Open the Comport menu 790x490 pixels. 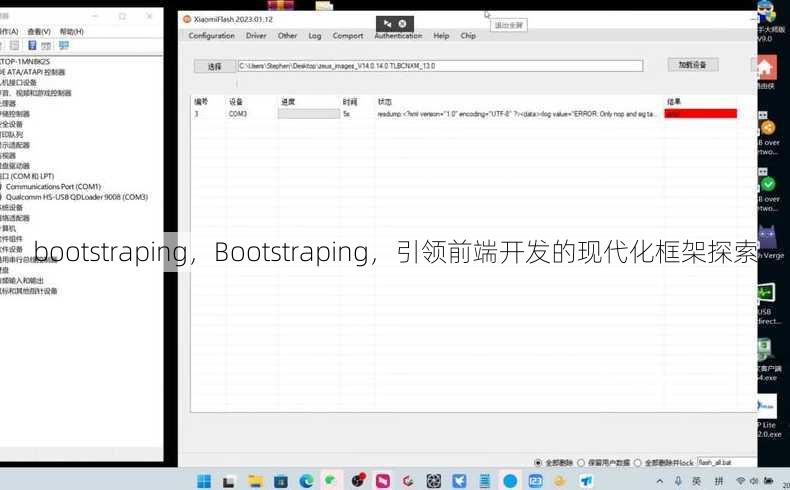[x=348, y=36]
